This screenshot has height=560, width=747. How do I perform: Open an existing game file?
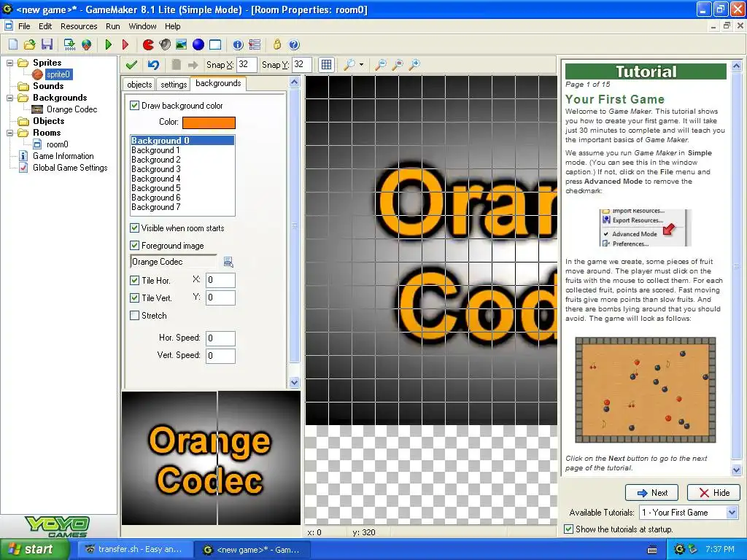click(29, 44)
